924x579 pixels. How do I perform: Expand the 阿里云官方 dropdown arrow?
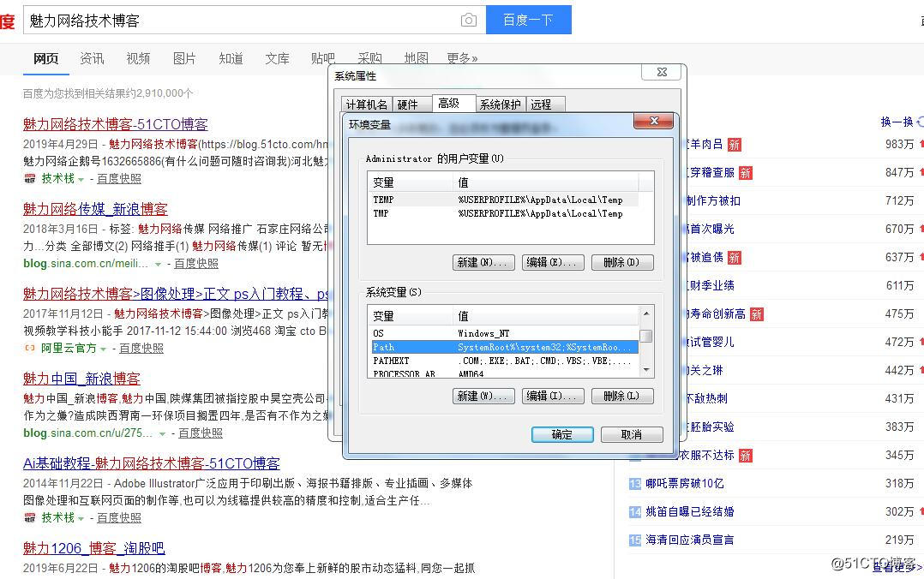103,349
